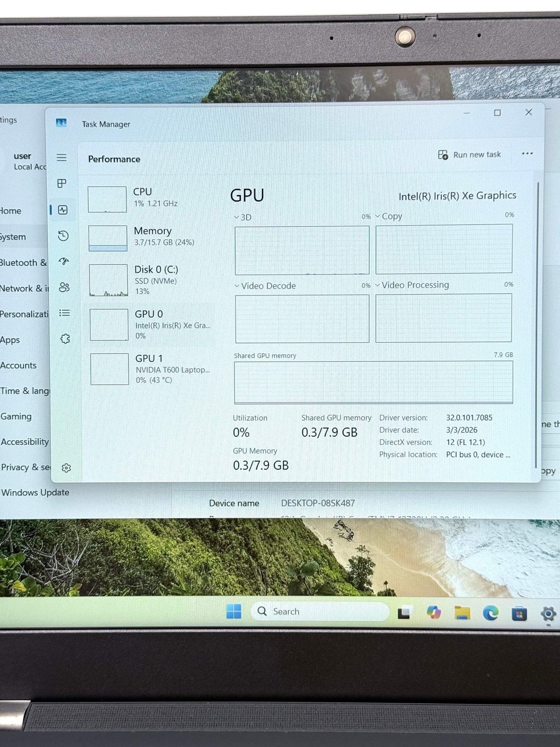Open Startup apps icon in sidebar
The image size is (560, 747).
tap(64, 261)
